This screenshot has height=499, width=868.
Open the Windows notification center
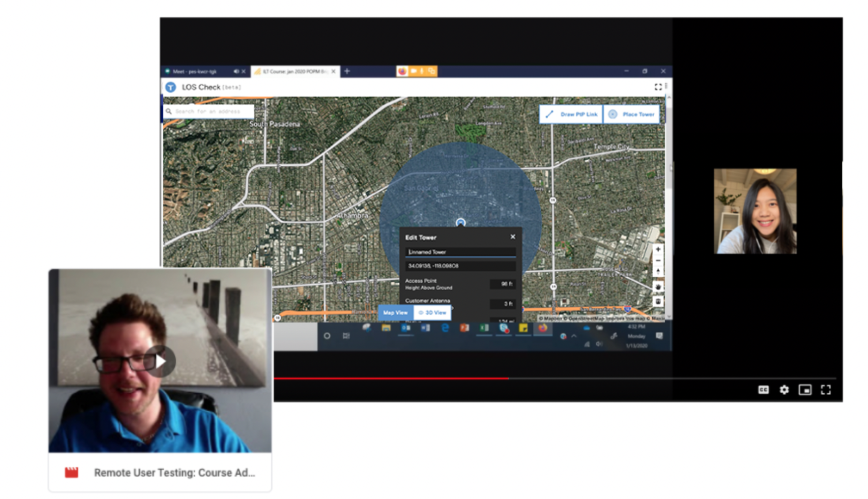(x=659, y=335)
